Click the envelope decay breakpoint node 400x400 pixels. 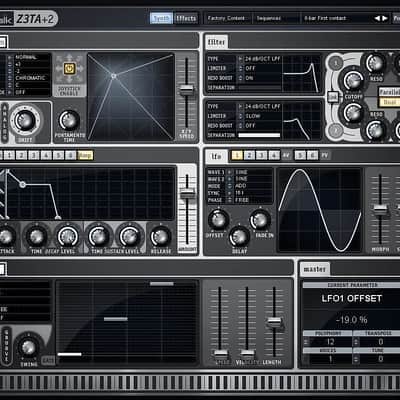[22, 184]
